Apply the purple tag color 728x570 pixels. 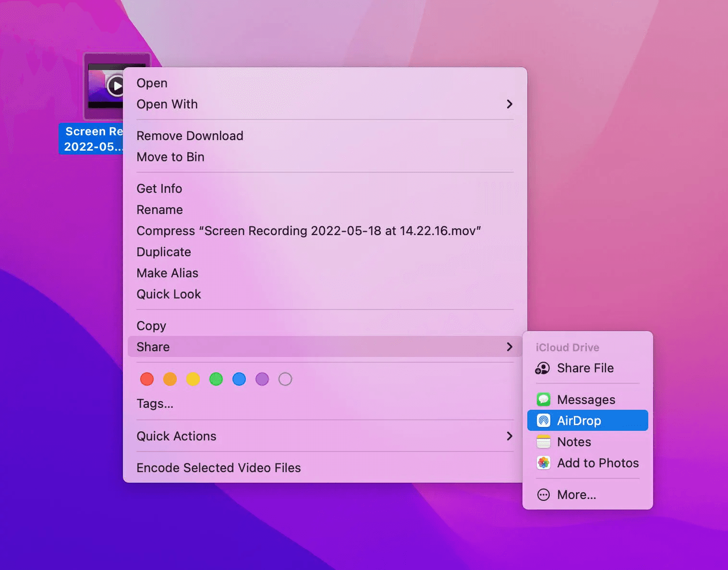[262, 379]
